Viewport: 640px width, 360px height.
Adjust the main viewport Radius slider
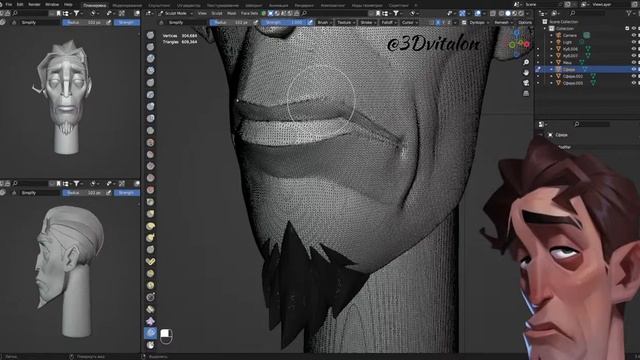231,22
